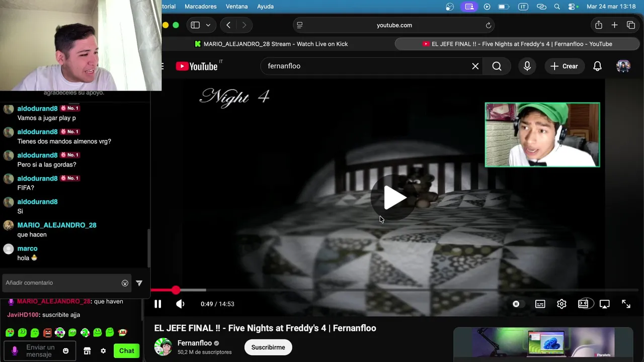
Task: Open Control Center in the menu bar
Action: tap(572, 7)
